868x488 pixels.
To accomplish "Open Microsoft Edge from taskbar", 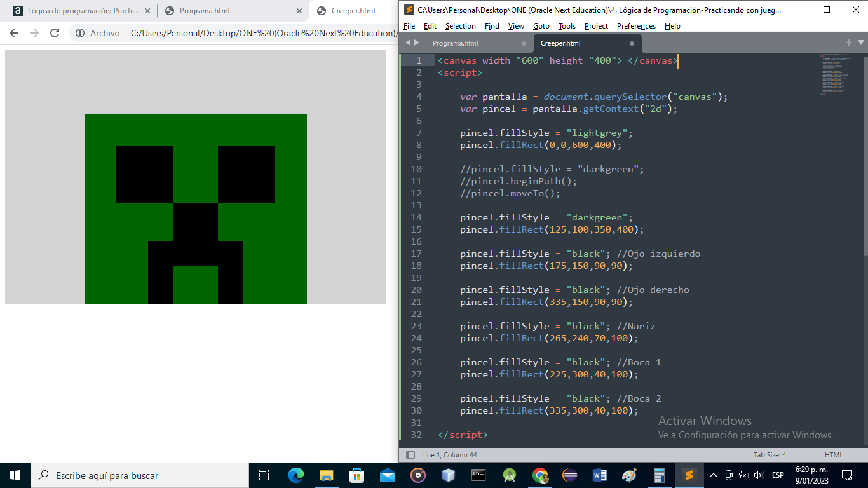I will pos(295,475).
